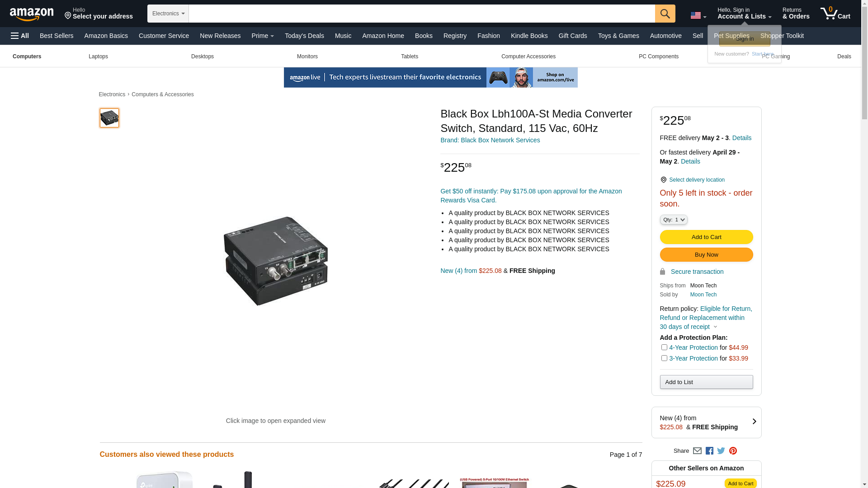Select Laptops in Computers subnav
Viewport: 868px width, 488px height.
(98, 56)
